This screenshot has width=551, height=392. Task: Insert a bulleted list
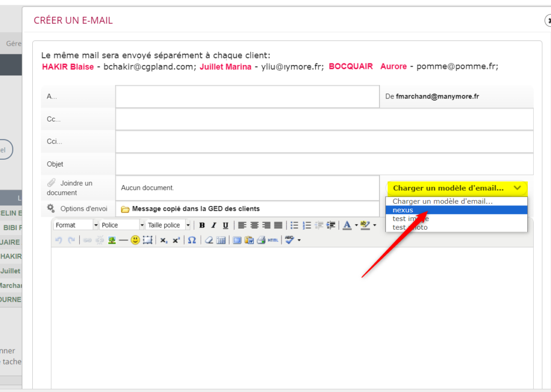click(294, 225)
